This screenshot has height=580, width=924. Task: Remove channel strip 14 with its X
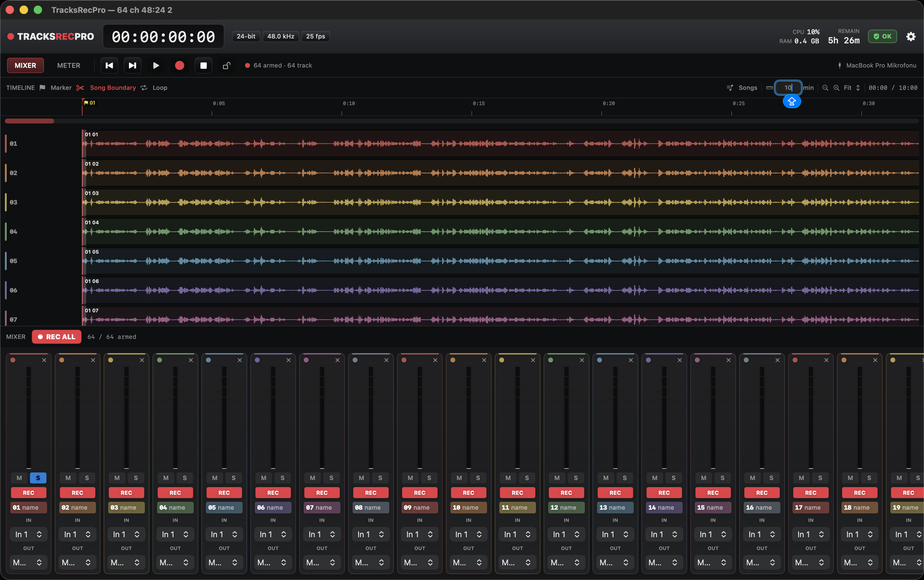click(680, 360)
